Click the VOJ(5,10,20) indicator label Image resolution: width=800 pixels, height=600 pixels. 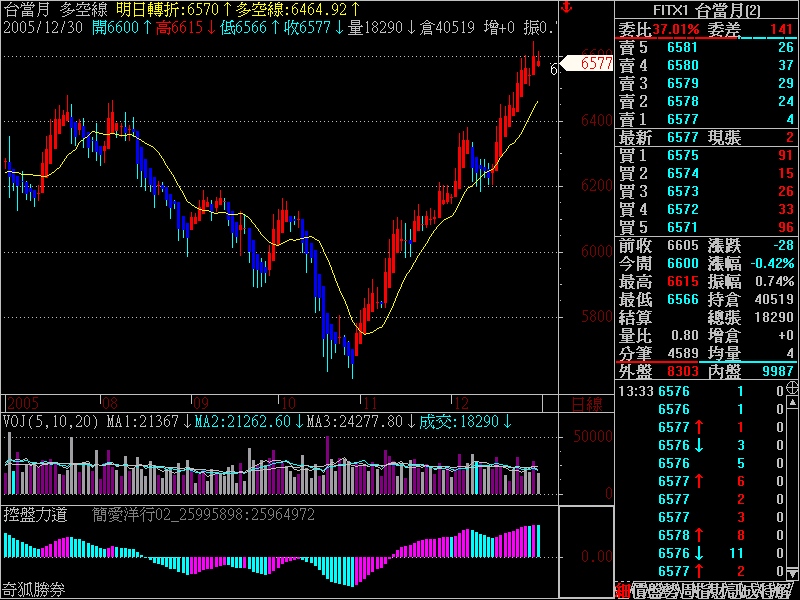[51, 421]
